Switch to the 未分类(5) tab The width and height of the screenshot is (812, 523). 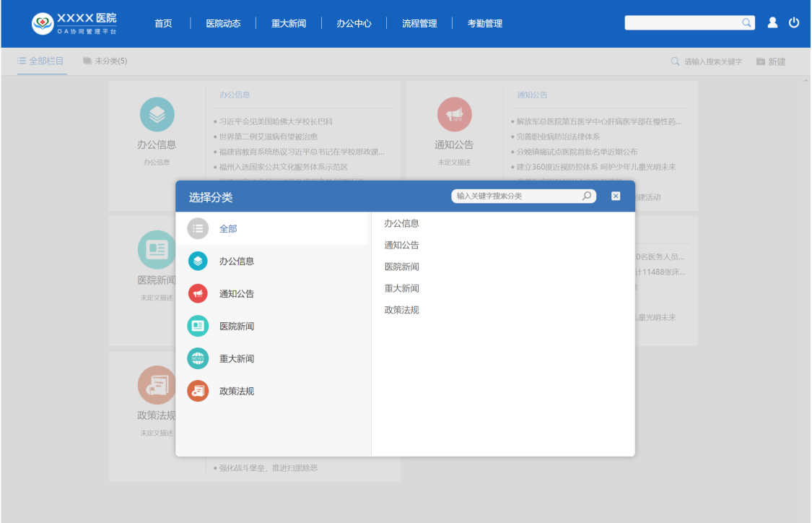tap(105, 61)
